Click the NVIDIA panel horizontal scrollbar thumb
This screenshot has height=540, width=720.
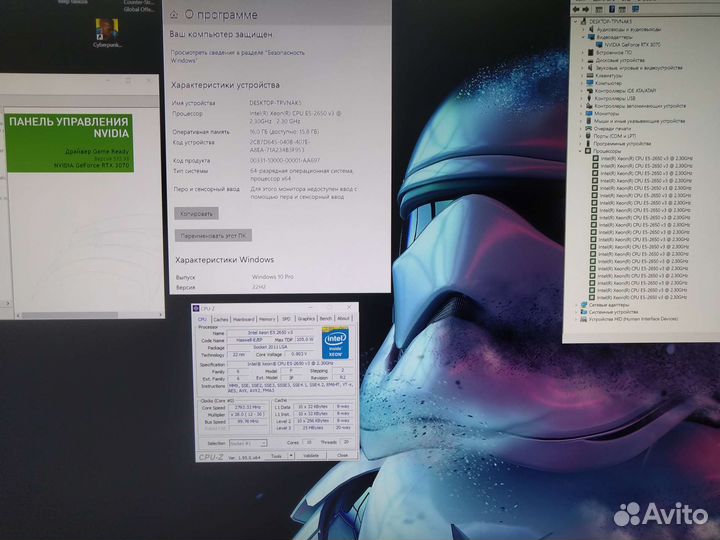tap(70, 315)
